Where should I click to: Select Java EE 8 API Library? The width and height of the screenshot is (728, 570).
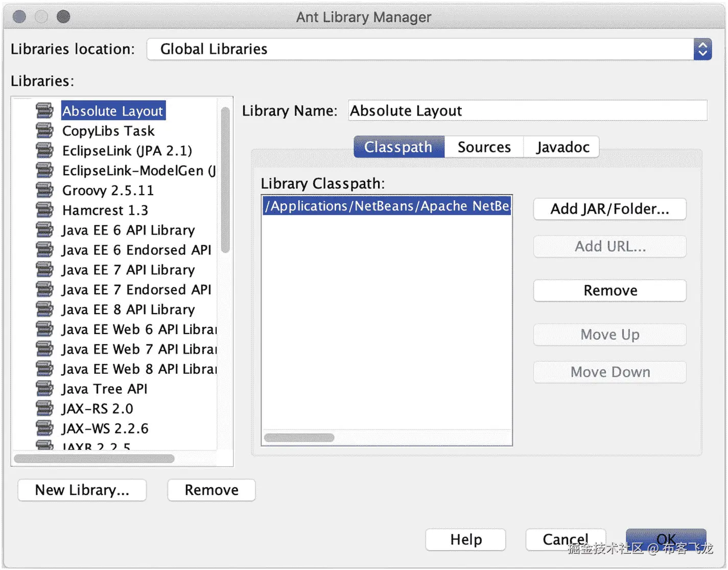(128, 310)
